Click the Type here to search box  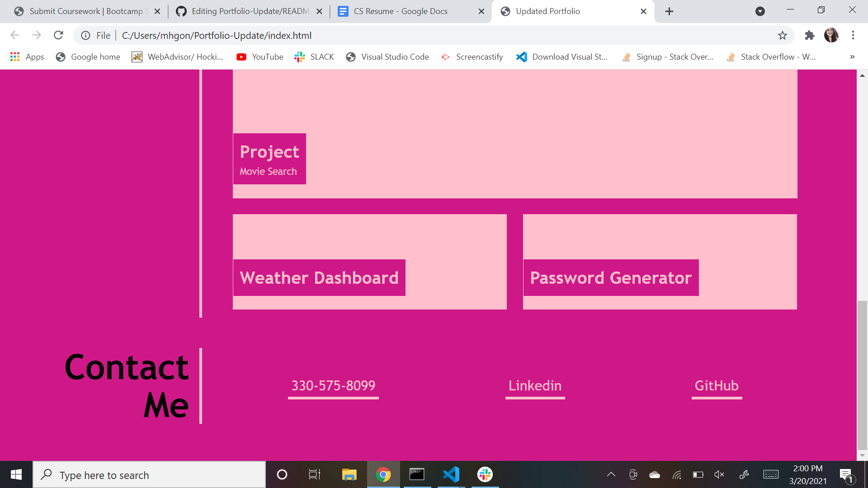pyautogui.click(x=149, y=475)
